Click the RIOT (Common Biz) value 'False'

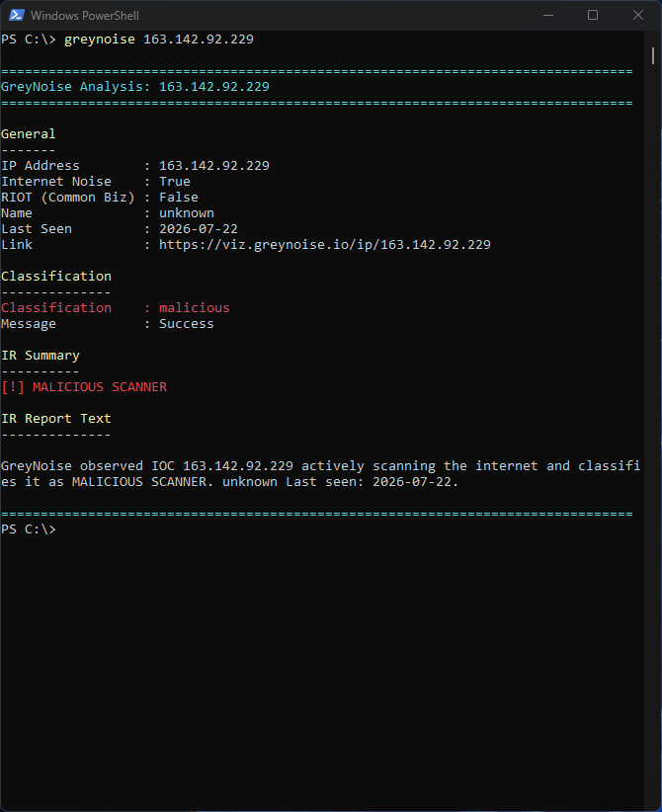(x=179, y=198)
